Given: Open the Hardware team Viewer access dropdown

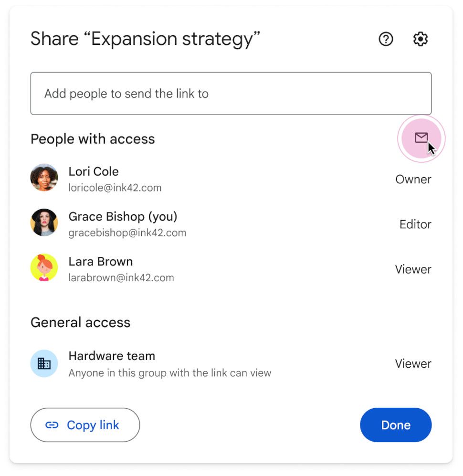Looking at the screenshot, I should tap(413, 364).
